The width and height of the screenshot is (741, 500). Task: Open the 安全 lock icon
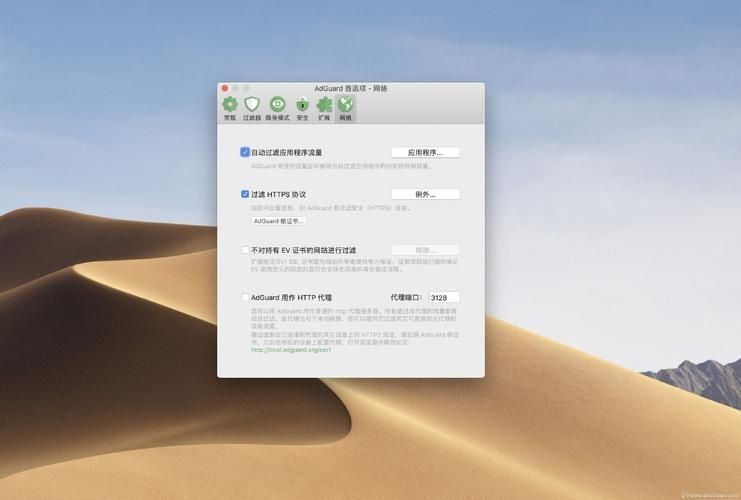[302, 108]
